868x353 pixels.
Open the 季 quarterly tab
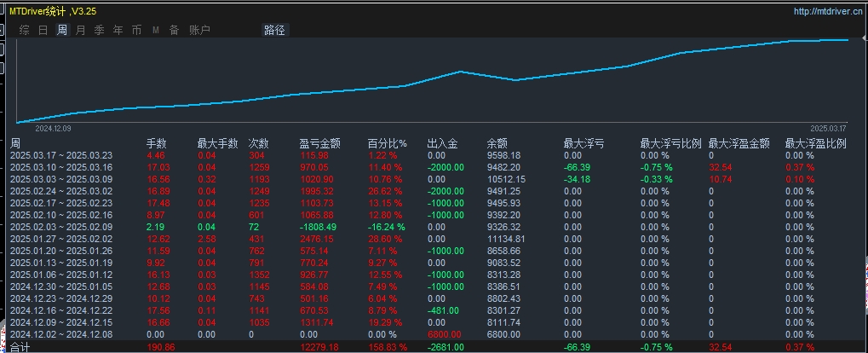coord(99,30)
